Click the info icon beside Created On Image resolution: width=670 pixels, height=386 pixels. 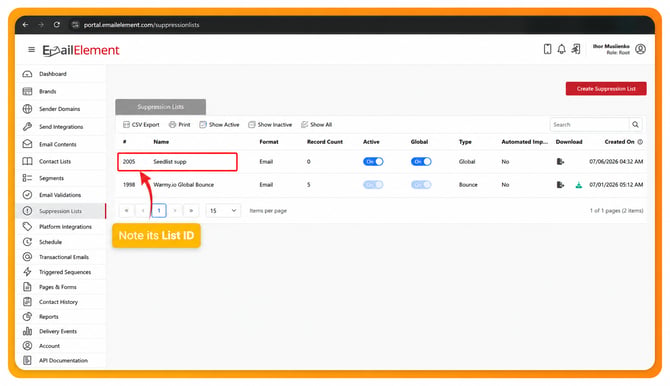click(x=640, y=142)
